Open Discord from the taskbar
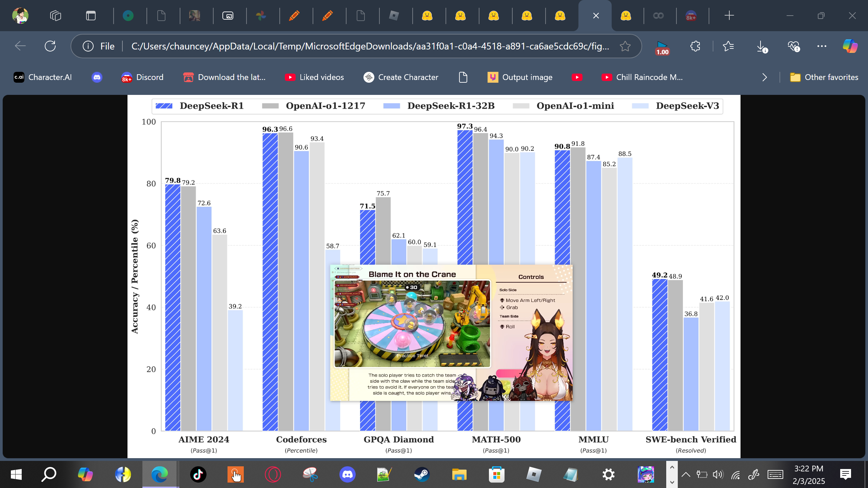This screenshot has height=488, width=868. [347, 474]
